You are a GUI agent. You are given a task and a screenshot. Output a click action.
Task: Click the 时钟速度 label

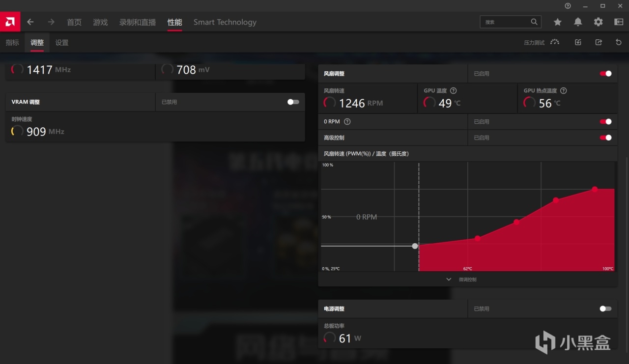(x=22, y=119)
